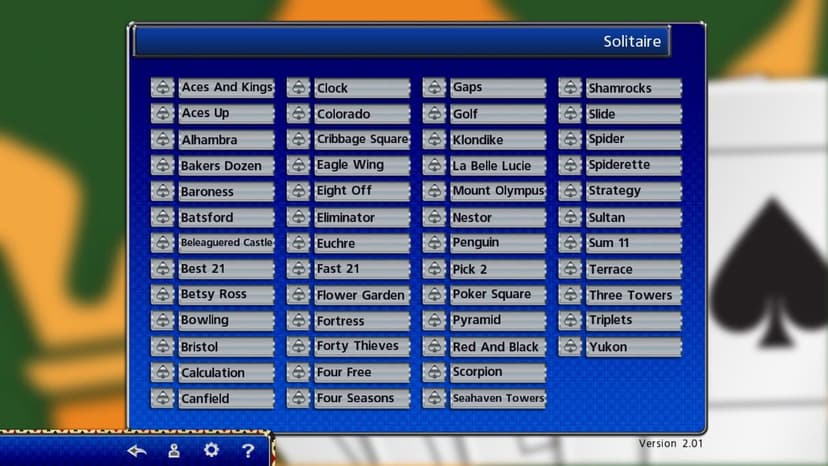828x466 pixels.
Task: Select the Aces And Kings game
Action: (227, 88)
